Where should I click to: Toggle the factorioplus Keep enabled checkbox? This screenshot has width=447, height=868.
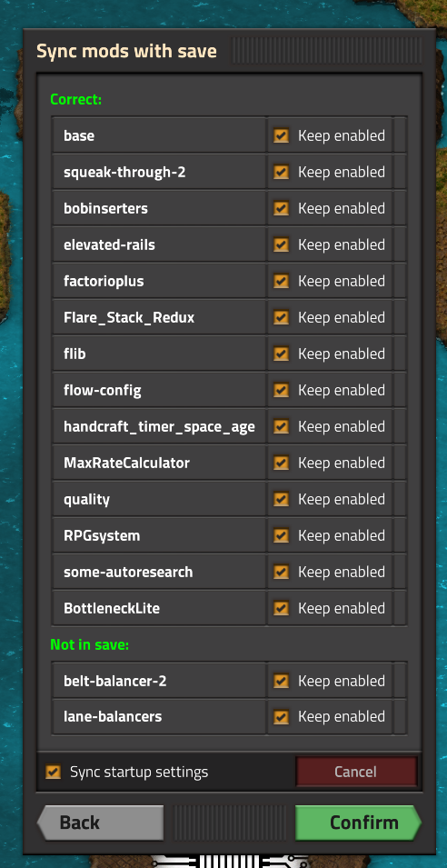point(281,281)
